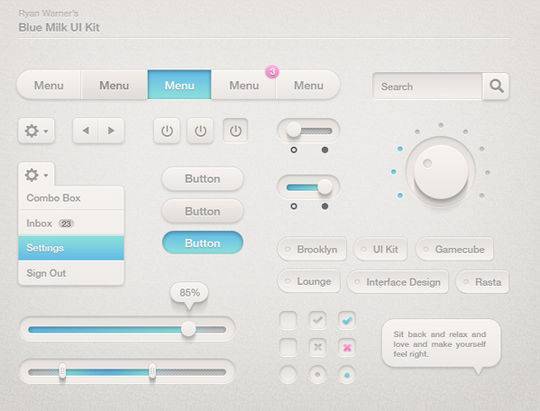
Task: Open the gear dropdown beside arrow buttons
Action: pos(36,131)
